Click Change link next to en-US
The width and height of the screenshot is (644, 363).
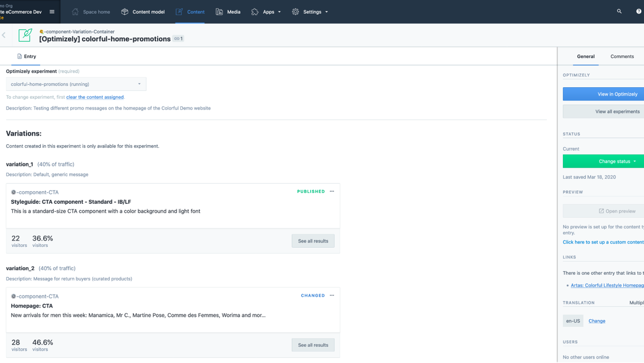point(597,321)
